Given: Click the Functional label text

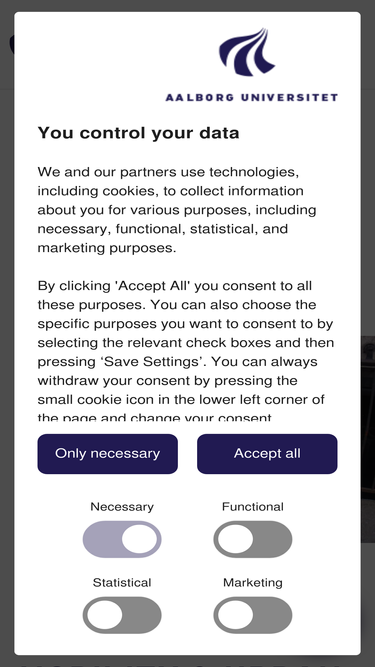Looking at the screenshot, I should click(253, 507).
